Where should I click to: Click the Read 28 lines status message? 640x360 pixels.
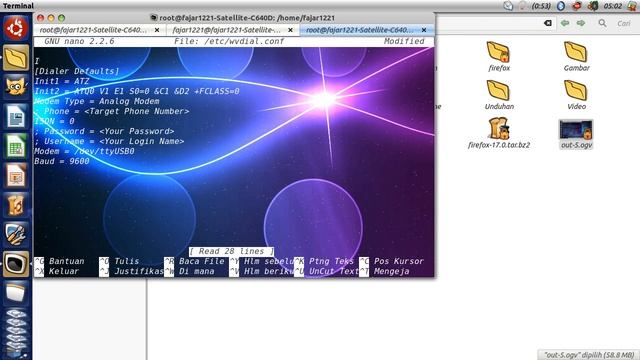(x=231, y=251)
